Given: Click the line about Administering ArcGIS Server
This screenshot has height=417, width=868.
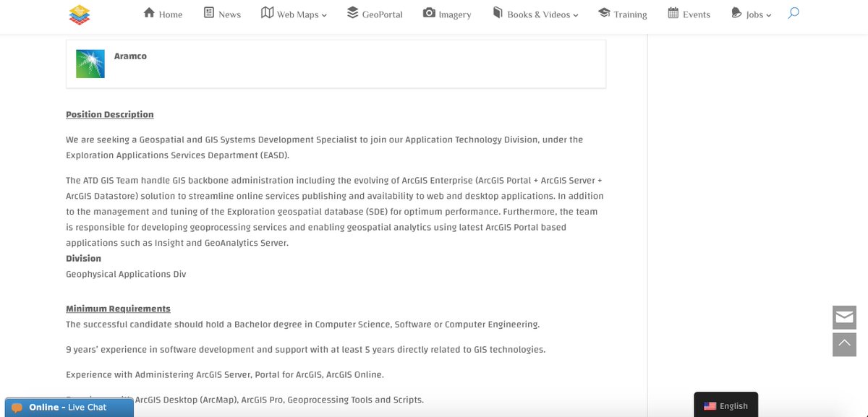Looking at the screenshot, I should (225, 374).
